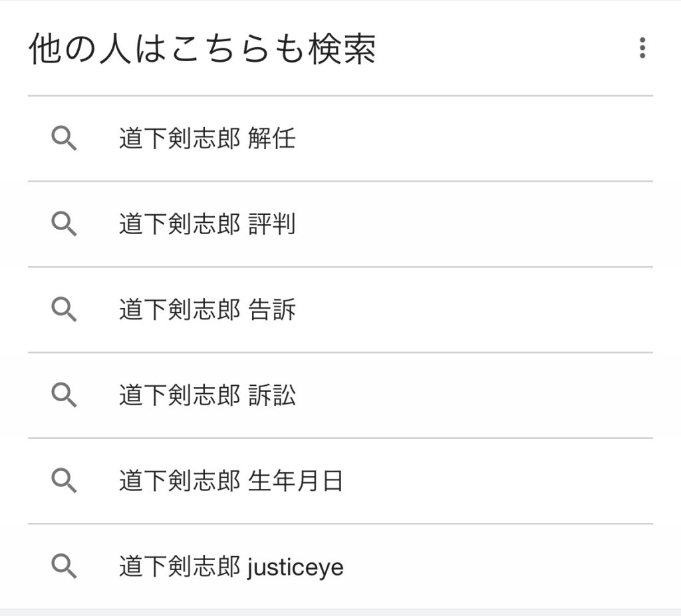681x616 pixels.
Task: Open the three-dot options menu
Action: [642, 48]
